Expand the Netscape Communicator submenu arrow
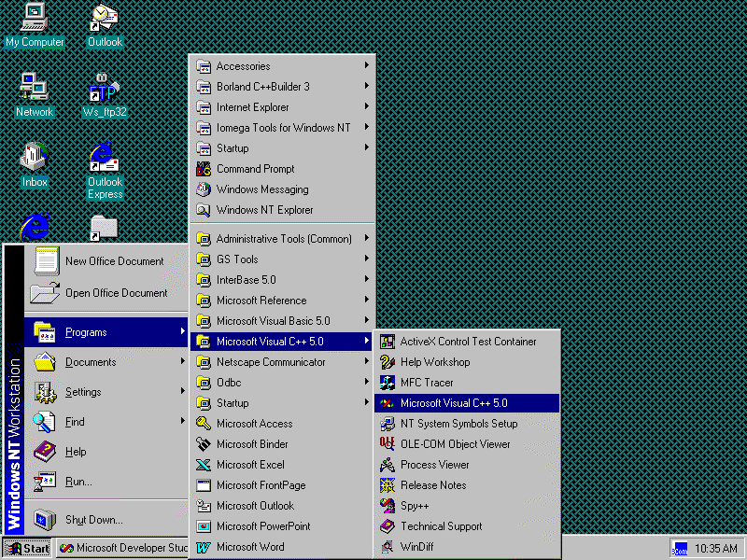Image resolution: width=747 pixels, height=560 pixels. tap(366, 361)
